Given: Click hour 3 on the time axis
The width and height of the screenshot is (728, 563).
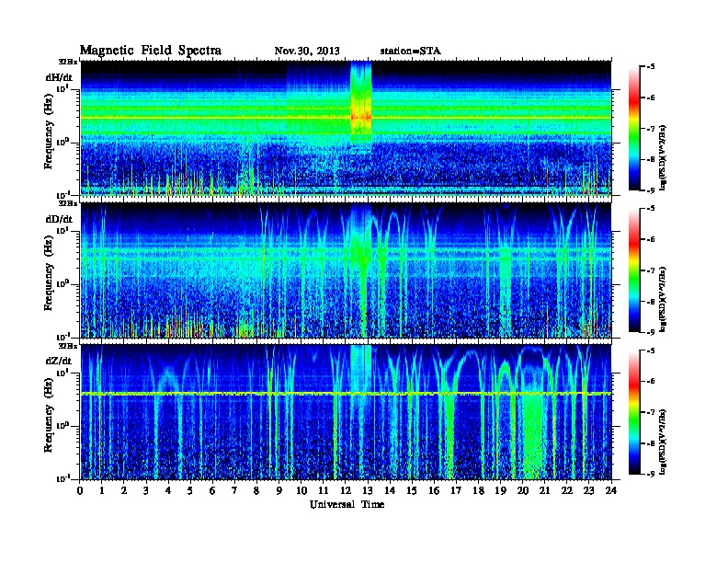Looking at the screenshot, I should (146, 491).
